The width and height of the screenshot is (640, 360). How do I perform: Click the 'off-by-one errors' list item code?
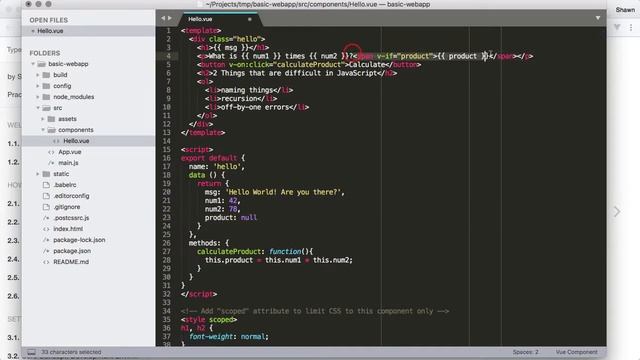point(257,107)
